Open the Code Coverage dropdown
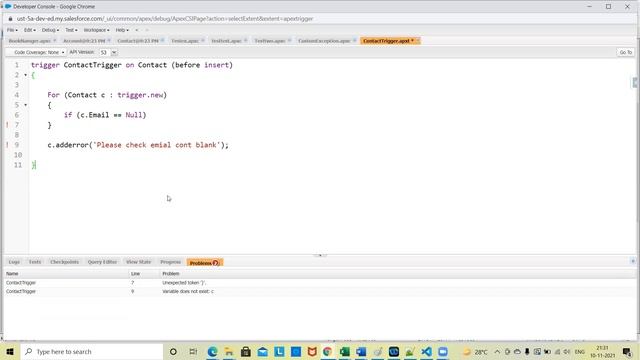The width and height of the screenshot is (640, 360). click(x=36, y=52)
